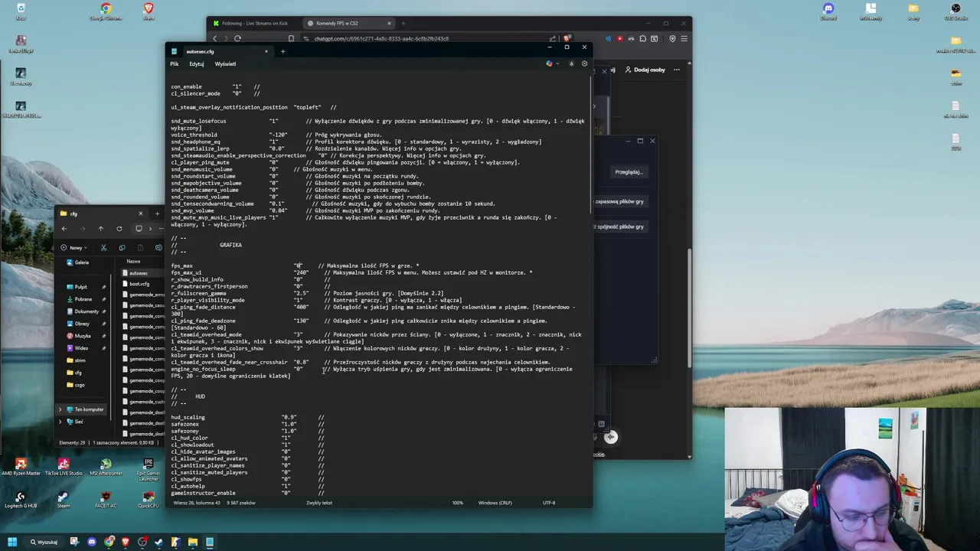Viewport: 980px width, 551px height.
Task: Close the Komendy FPS w CS2 tab
Action: tap(389, 23)
